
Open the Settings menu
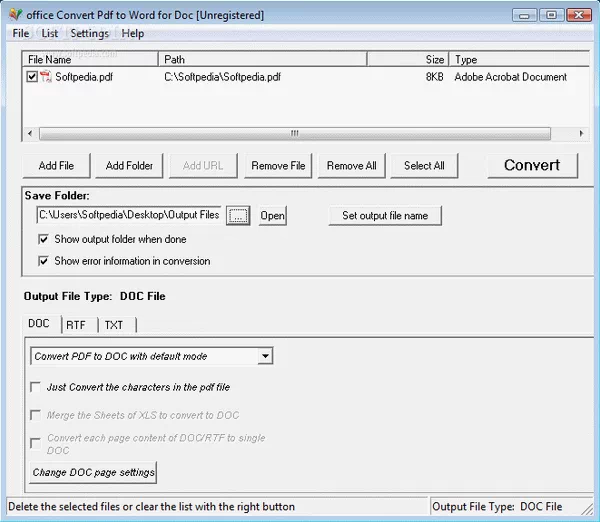tap(90, 33)
